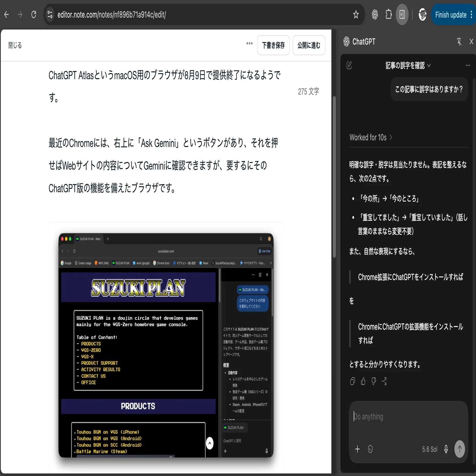Bookmark this page with the star icon
This screenshot has width=476, height=476.
click(x=356, y=14)
